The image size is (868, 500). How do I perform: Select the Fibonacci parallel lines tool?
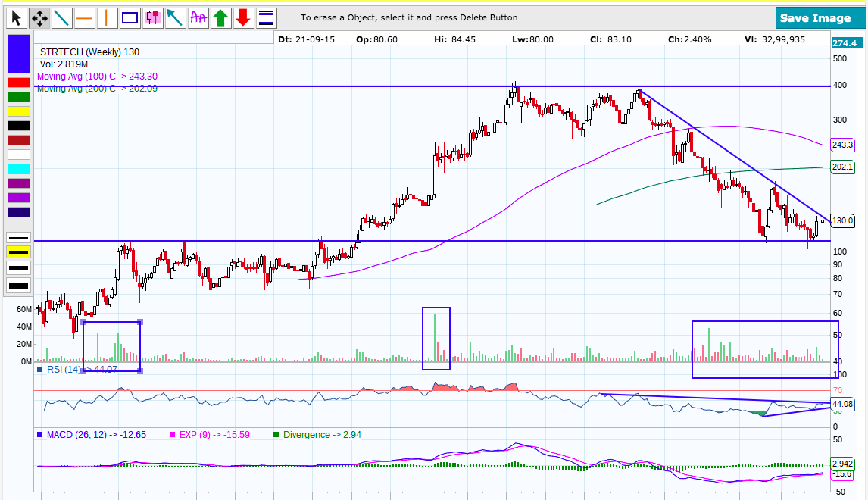(267, 18)
